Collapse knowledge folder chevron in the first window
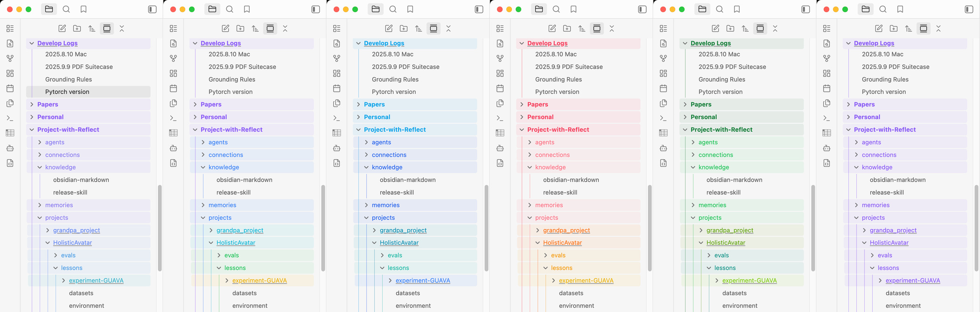Screen dimensions: 980x312 click(40, 167)
